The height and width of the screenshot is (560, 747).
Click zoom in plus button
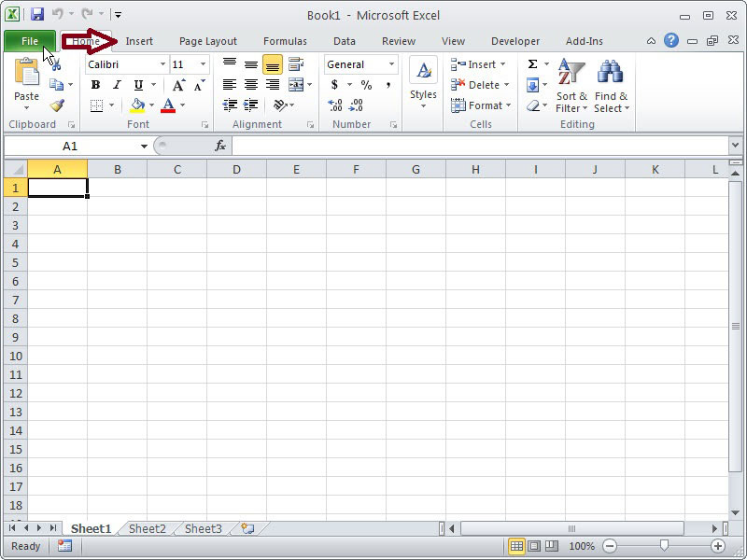[x=718, y=546]
